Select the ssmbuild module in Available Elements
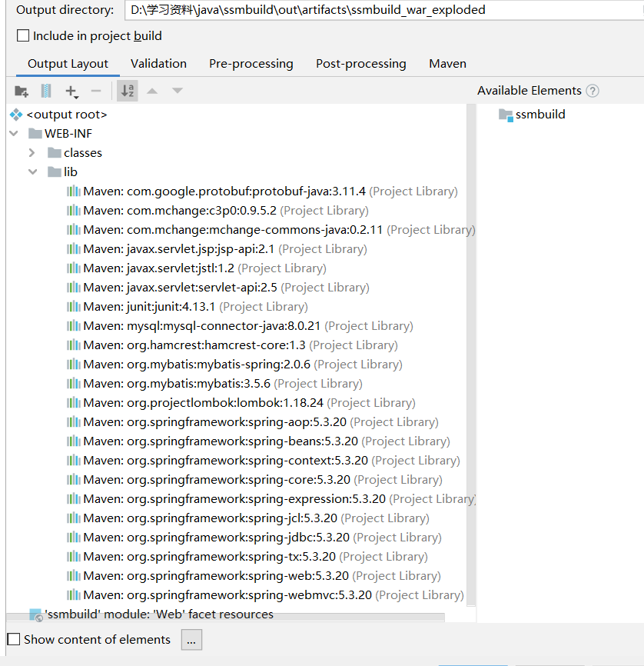Image resolution: width=644 pixels, height=666 pixels. tap(532, 115)
